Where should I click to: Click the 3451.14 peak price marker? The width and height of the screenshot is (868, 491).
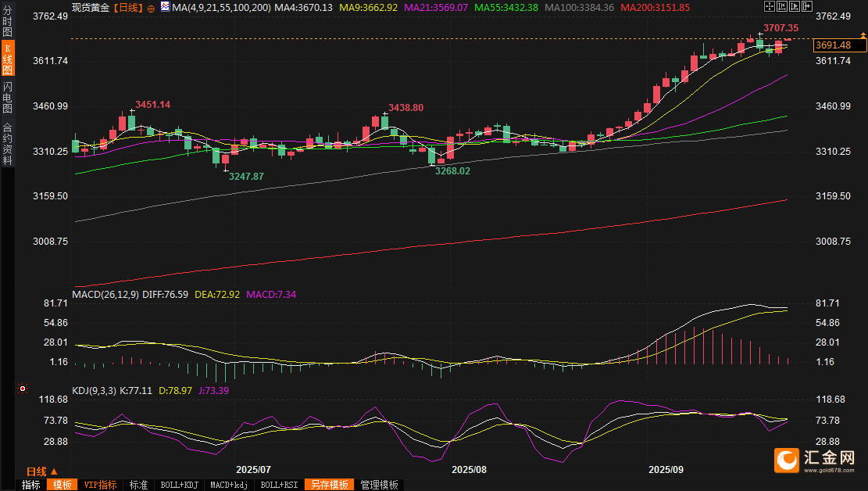point(153,105)
